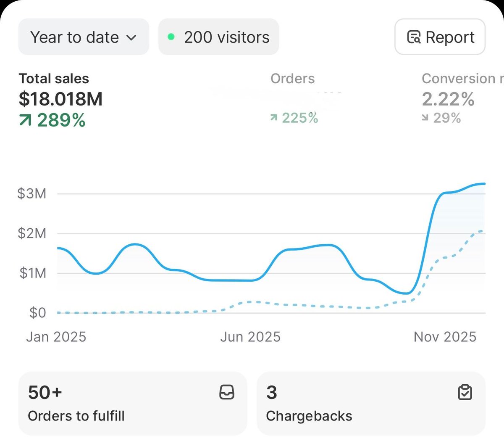Click the 225% orders increase figure

300,118
